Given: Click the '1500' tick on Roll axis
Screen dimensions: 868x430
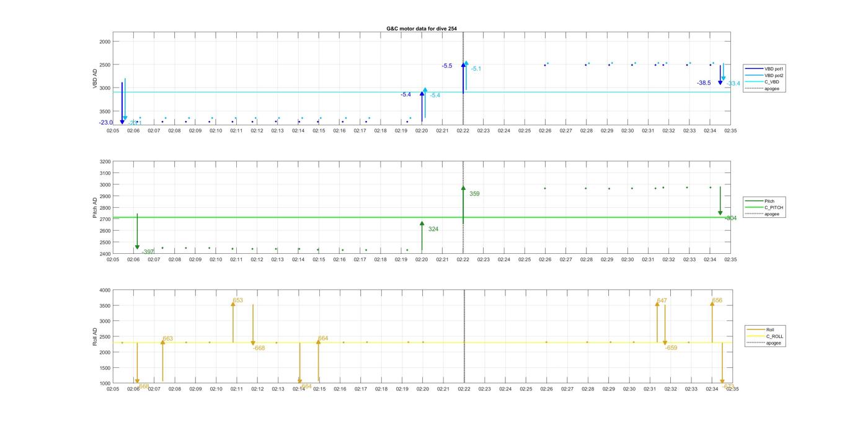Looking at the screenshot, I should [x=105, y=368].
